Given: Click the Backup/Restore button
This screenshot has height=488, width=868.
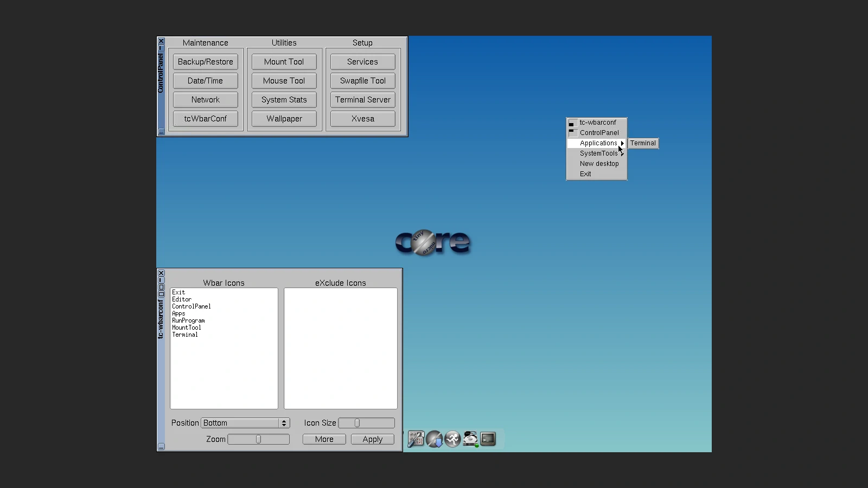Looking at the screenshot, I should pos(206,62).
